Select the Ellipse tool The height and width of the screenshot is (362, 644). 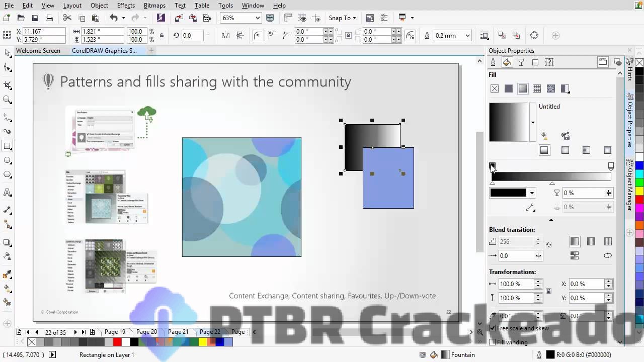8,160
